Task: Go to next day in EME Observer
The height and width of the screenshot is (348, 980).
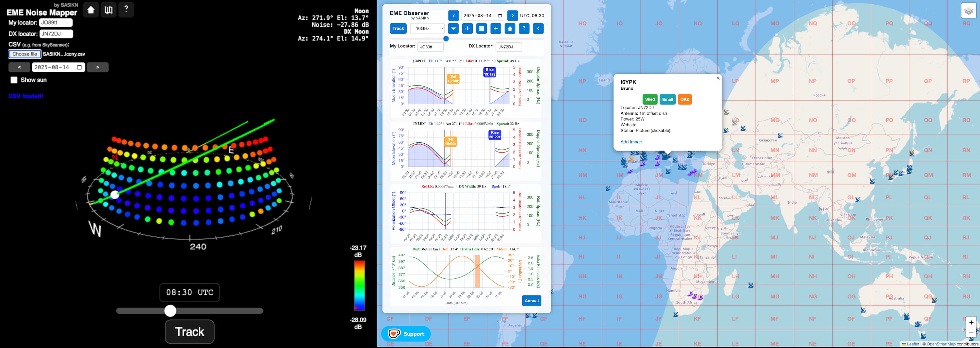Action: point(513,16)
